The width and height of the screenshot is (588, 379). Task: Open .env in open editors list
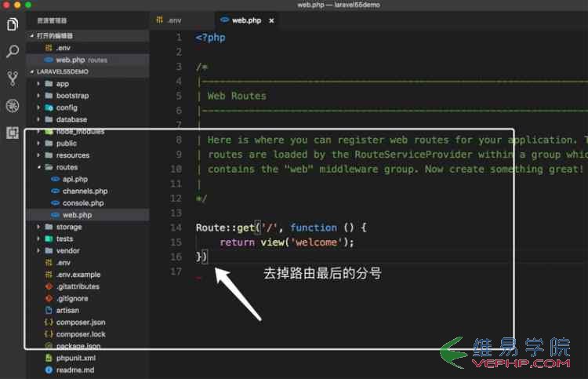point(87,48)
